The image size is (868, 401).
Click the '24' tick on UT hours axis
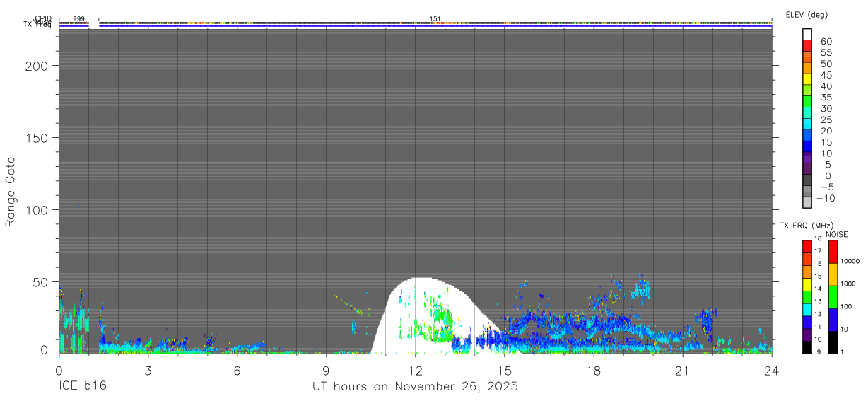click(771, 370)
